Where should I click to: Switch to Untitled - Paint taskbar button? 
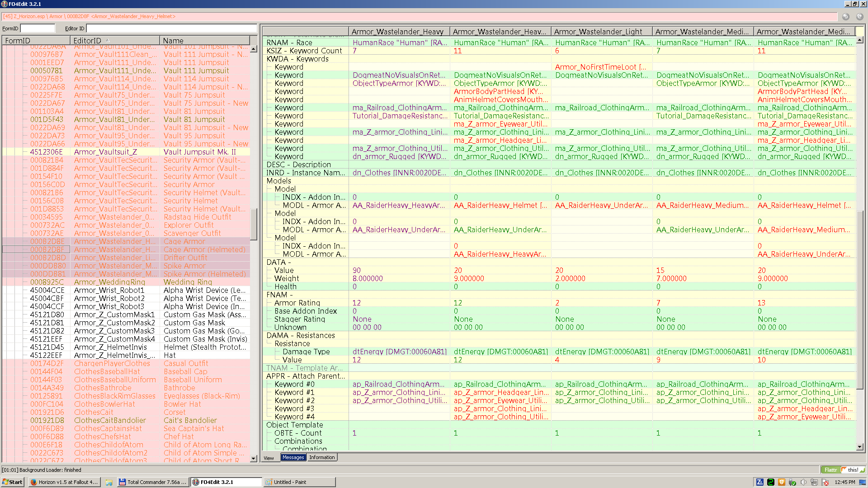pyautogui.click(x=299, y=482)
